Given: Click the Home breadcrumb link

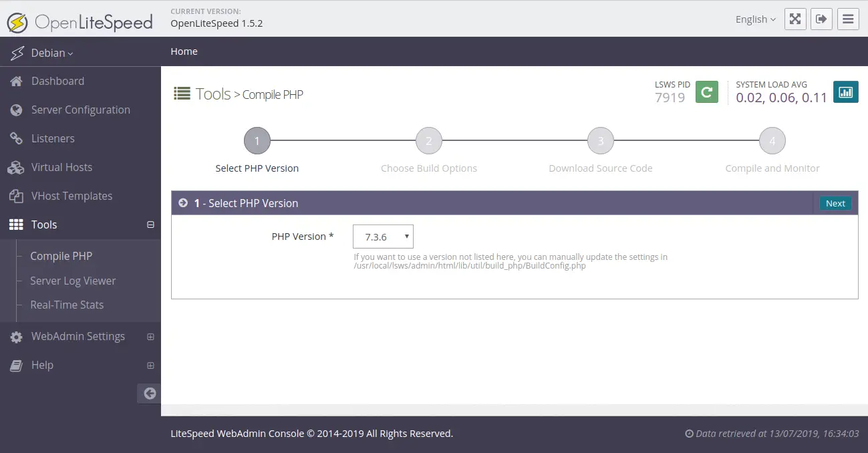Looking at the screenshot, I should [184, 51].
